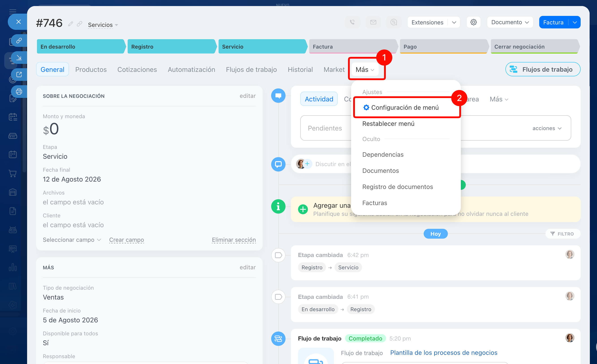Open settings gear in header

pyautogui.click(x=473, y=22)
